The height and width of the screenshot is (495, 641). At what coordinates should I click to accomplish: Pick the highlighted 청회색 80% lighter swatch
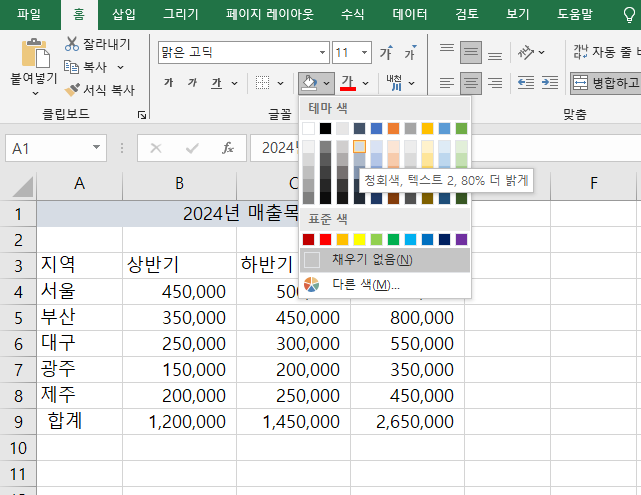[359, 146]
